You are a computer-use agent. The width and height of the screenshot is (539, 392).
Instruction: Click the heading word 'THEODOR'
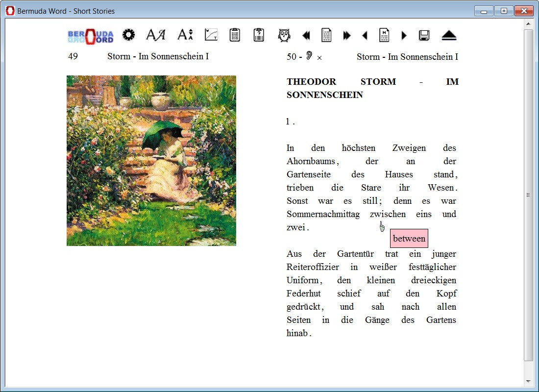(x=312, y=82)
